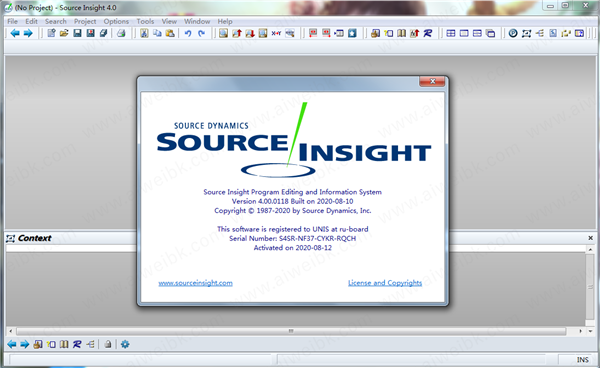Viewport: 600px width, 368px height.
Task: Click the Go Forward arrow in top toolbar
Action: click(x=28, y=33)
